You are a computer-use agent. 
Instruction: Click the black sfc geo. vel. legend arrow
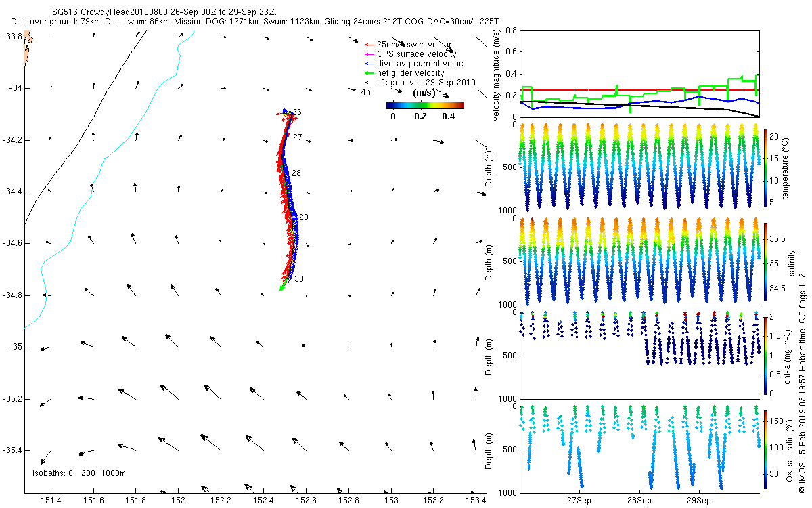click(369, 83)
